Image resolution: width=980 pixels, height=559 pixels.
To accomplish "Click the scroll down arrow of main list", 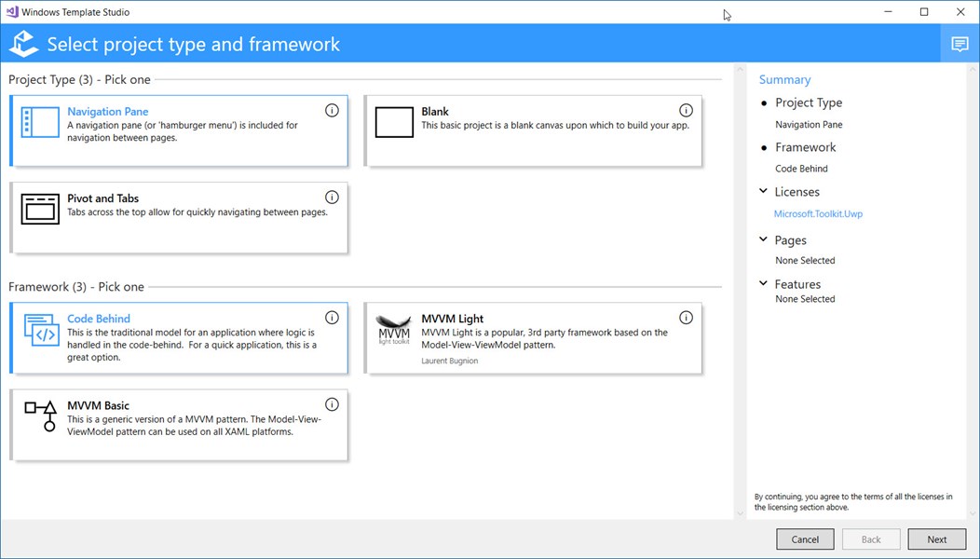I will [740, 513].
